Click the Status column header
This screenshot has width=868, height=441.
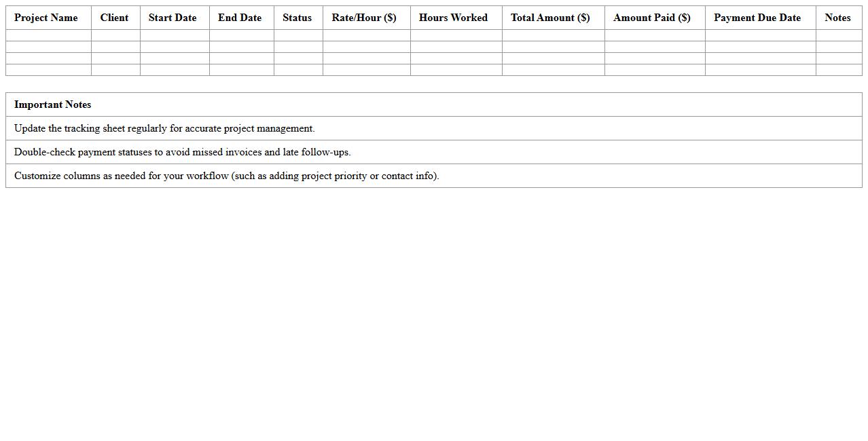pyautogui.click(x=297, y=18)
